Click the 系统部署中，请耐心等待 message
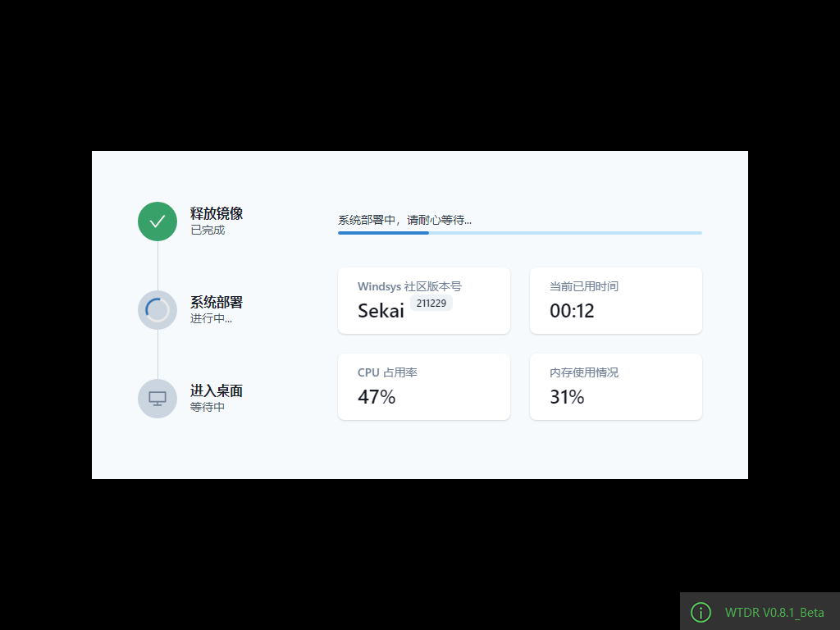Image resolution: width=840 pixels, height=630 pixels. point(404,220)
